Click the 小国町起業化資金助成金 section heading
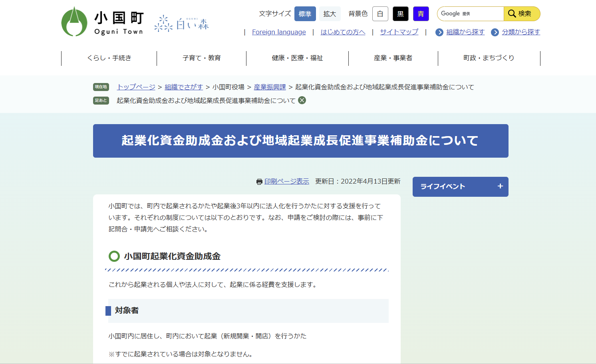 click(172, 256)
